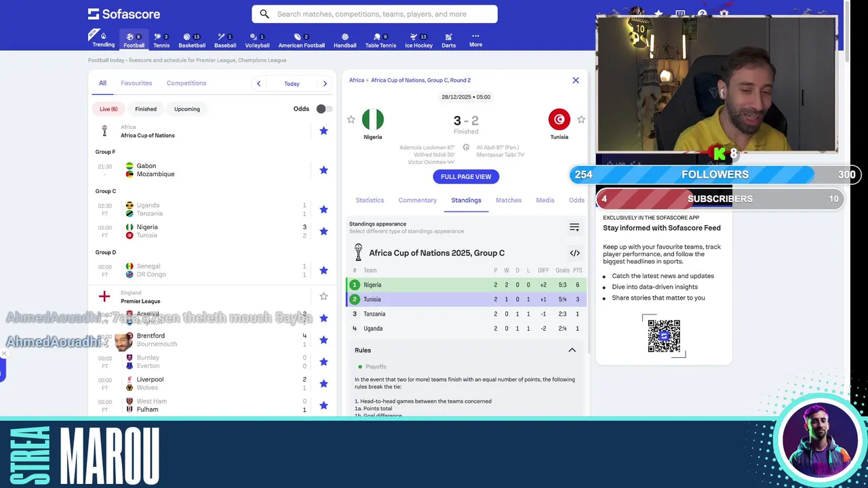Open the Premier League competition link
This screenshot has width=868, height=488.
click(x=140, y=301)
